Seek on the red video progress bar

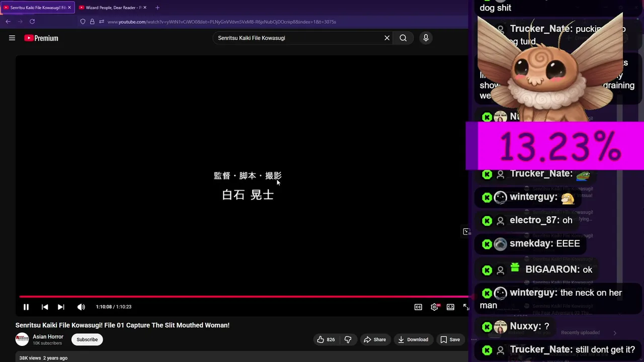click(x=244, y=297)
